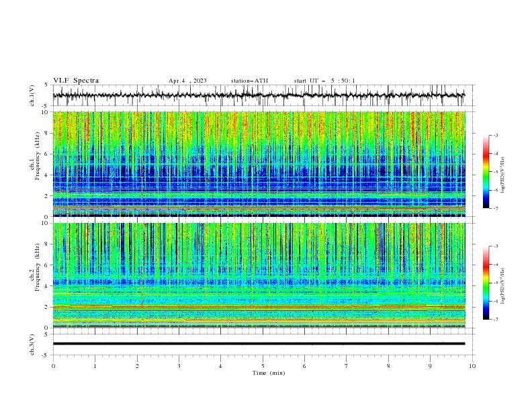Click the 8 tick label on Time axis
This screenshot has width=532, height=411.
coord(388,366)
